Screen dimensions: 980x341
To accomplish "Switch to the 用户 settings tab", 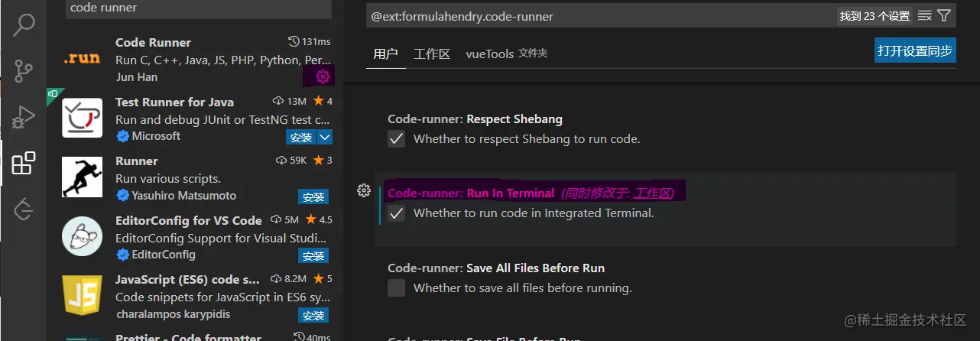I will pyautogui.click(x=385, y=54).
